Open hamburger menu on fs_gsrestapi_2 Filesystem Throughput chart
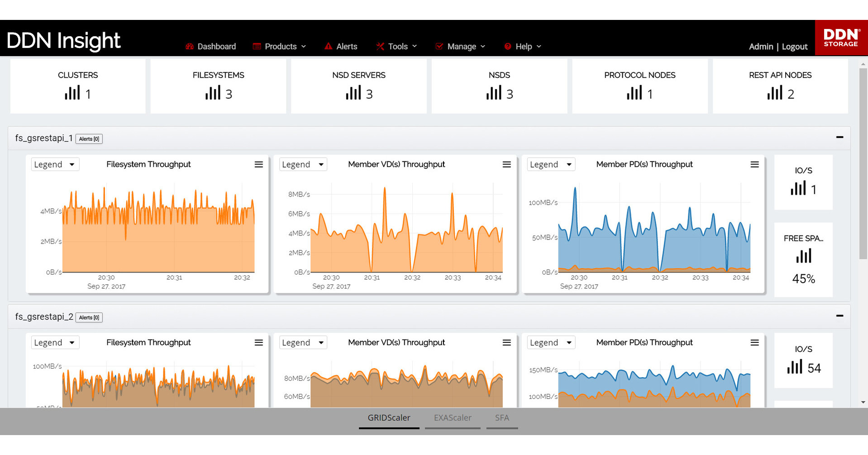Image resolution: width=868 pixels, height=455 pixels. (258, 343)
